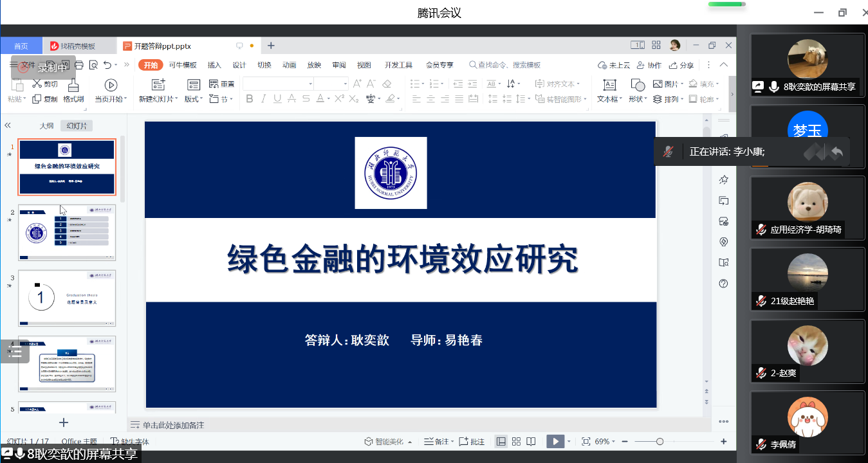Viewport: 868px width, 463px height.
Task: Click the Undo arrow in quick access toolbar
Action: tap(107, 64)
